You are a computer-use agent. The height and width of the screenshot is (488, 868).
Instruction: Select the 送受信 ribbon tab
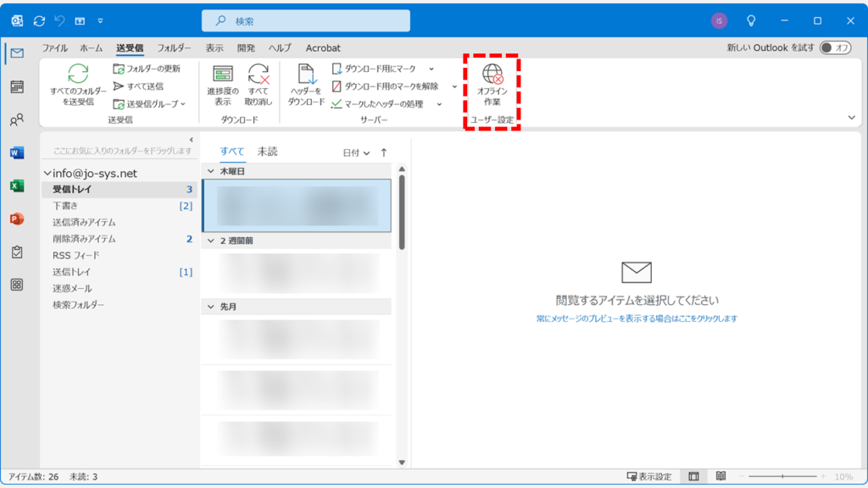pos(130,48)
